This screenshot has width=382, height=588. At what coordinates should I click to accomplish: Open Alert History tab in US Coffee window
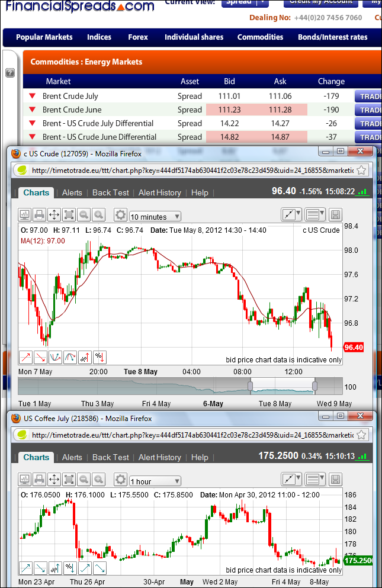point(159,458)
